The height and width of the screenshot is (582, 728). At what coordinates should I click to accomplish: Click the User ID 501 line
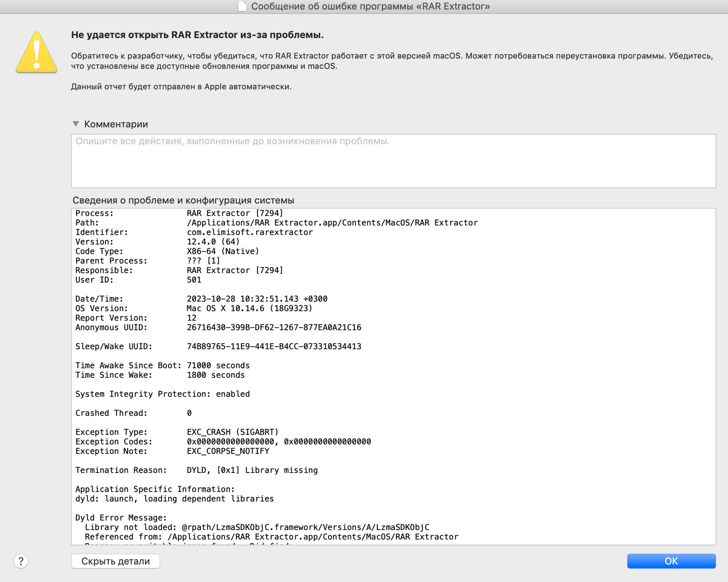[138, 280]
